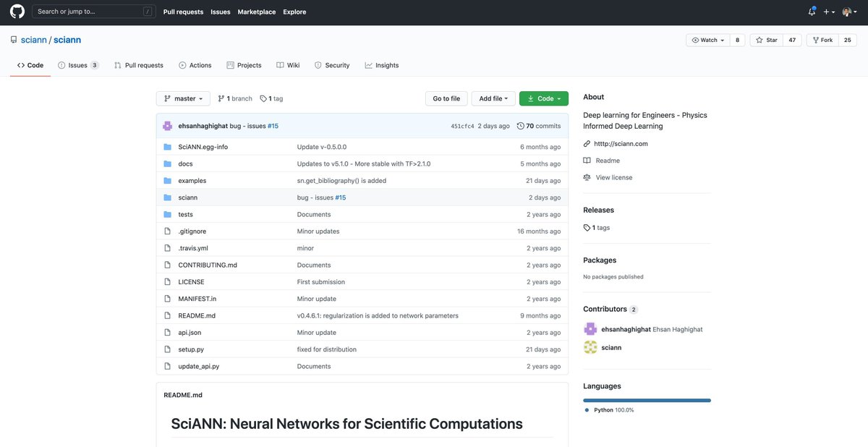This screenshot has height=447, width=868.
Task: Focus the Search or jump to field
Action: (x=94, y=12)
